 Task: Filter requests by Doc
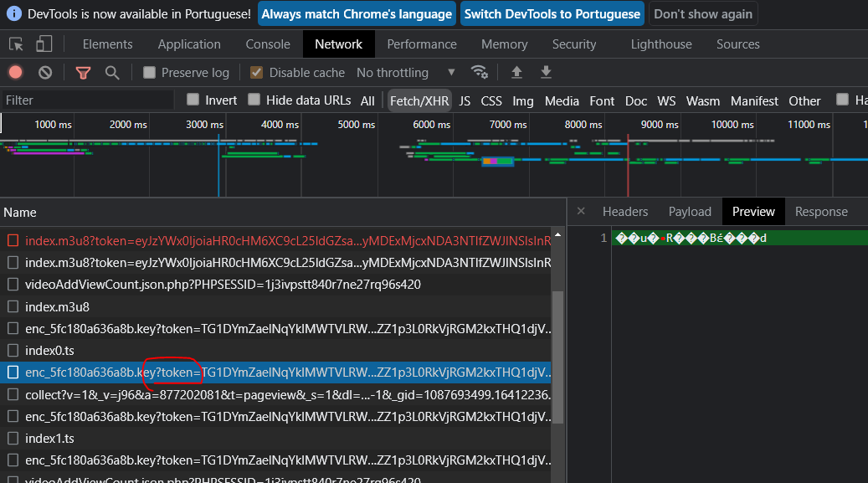pyautogui.click(x=636, y=100)
